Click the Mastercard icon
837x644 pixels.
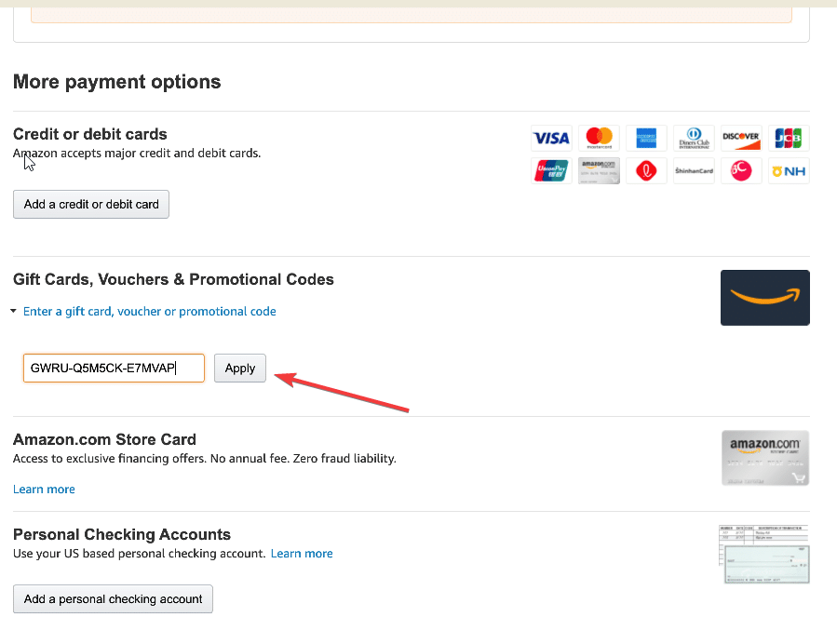(x=599, y=138)
